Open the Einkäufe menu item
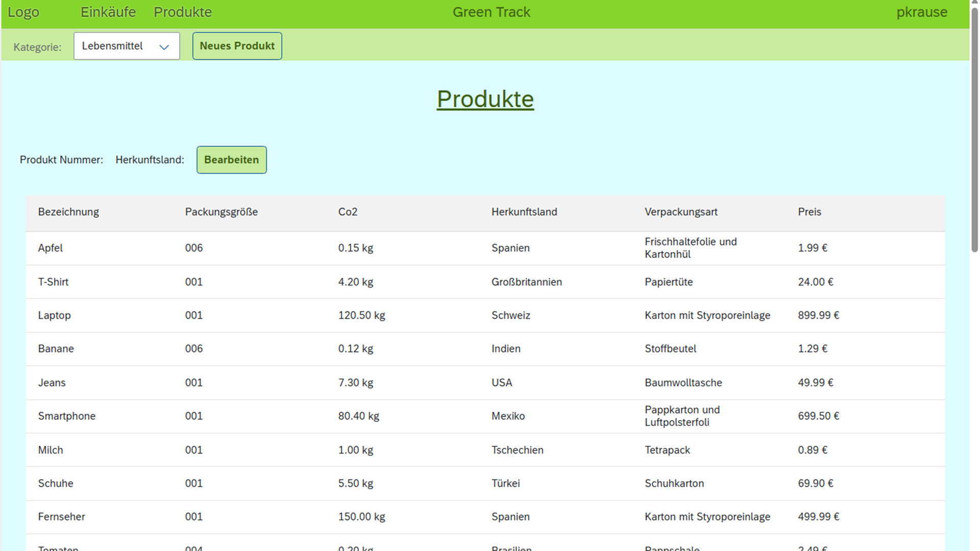The image size is (980, 551). point(108,12)
